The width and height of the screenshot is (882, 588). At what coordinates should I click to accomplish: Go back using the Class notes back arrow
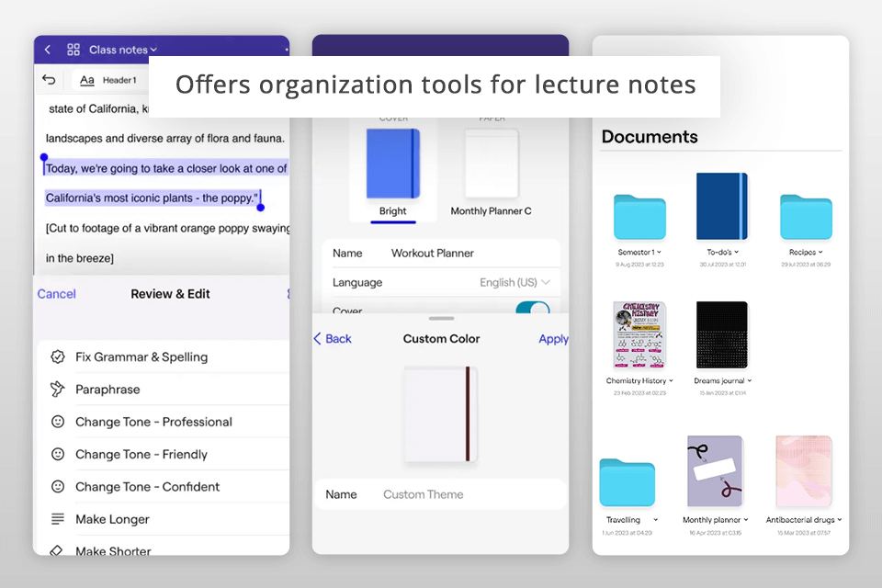click(48, 50)
